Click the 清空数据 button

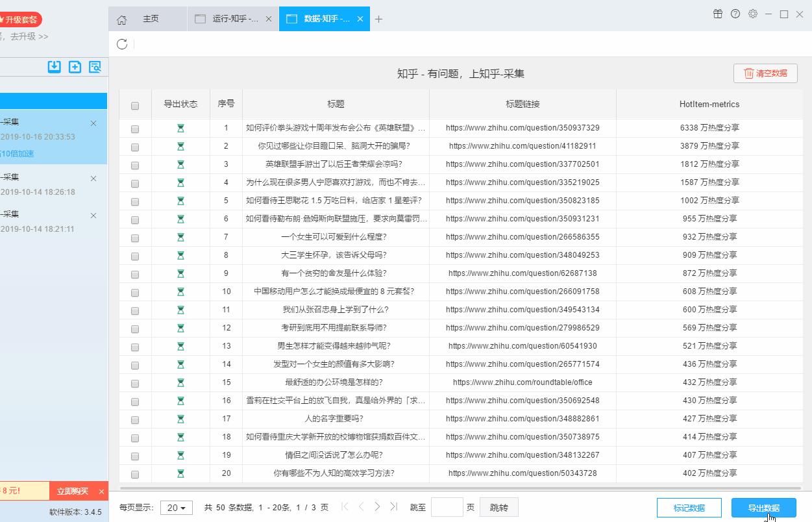(765, 73)
